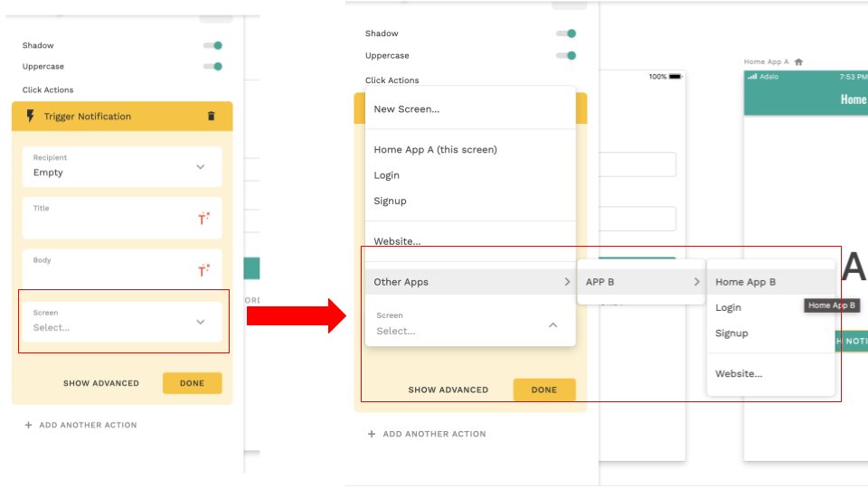868x488 pixels.
Task: Open magic text icon in Body field
Action: tap(203, 270)
